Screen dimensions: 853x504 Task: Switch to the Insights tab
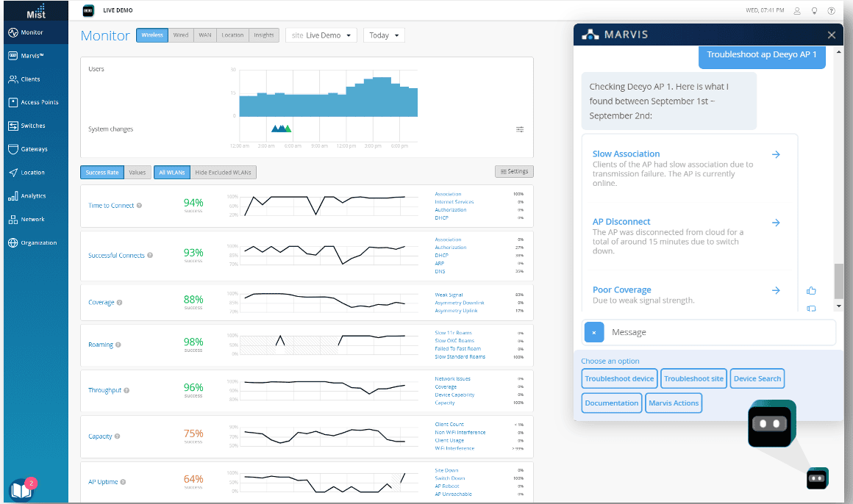(264, 35)
